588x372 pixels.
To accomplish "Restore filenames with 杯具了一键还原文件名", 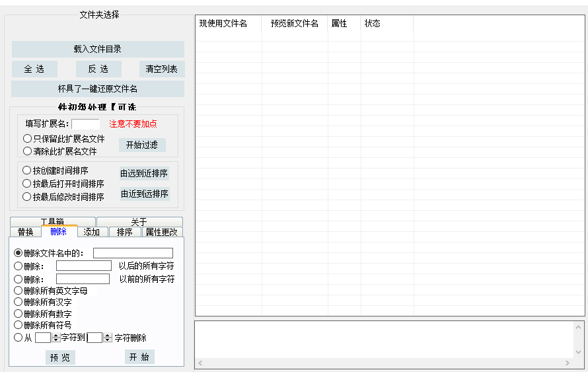I will coord(98,89).
